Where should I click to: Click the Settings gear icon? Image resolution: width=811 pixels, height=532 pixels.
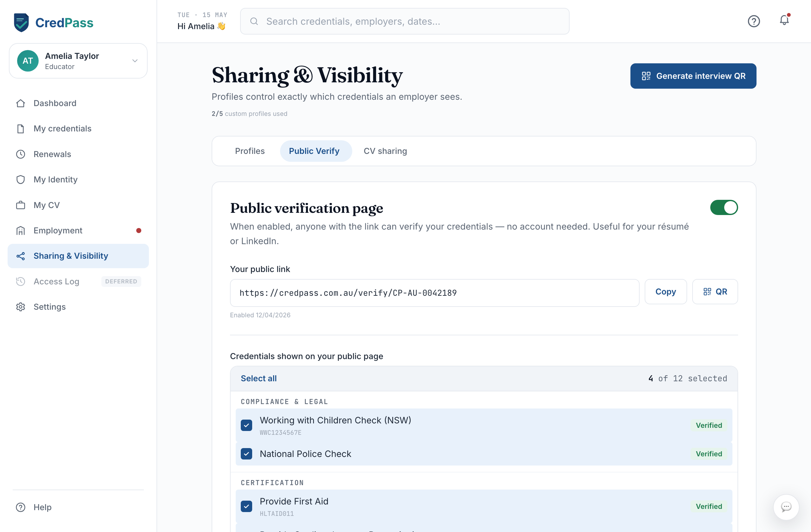click(21, 307)
